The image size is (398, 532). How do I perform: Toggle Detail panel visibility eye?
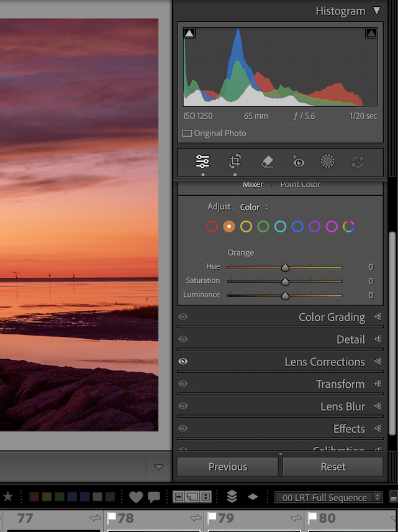click(x=183, y=339)
